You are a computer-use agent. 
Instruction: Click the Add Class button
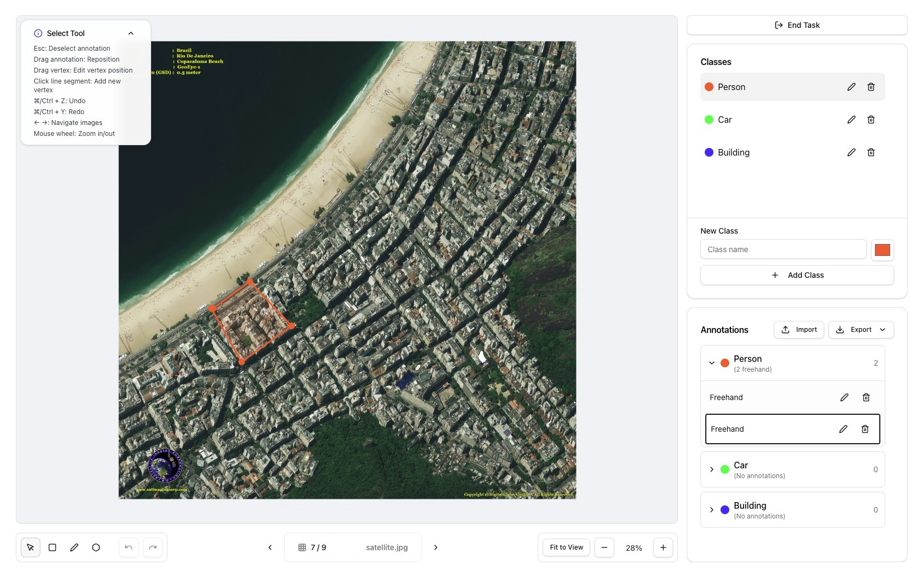[797, 275]
